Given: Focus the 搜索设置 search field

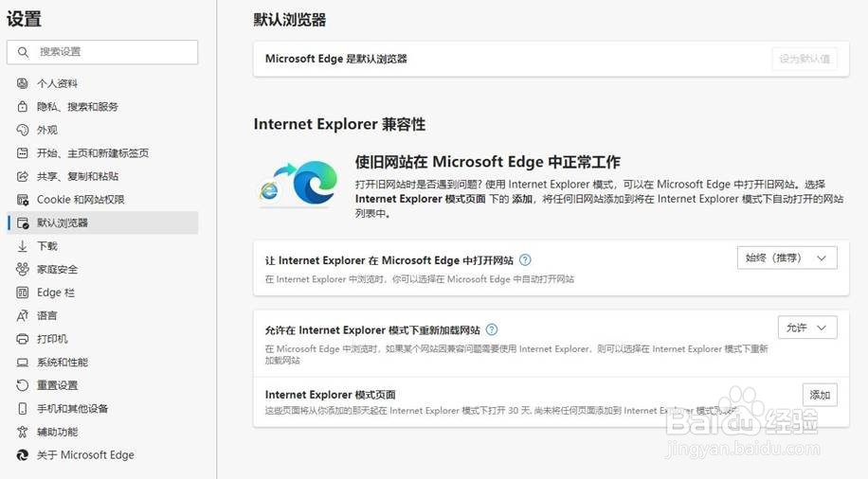Looking at the screenshot, I should (102, 52).
